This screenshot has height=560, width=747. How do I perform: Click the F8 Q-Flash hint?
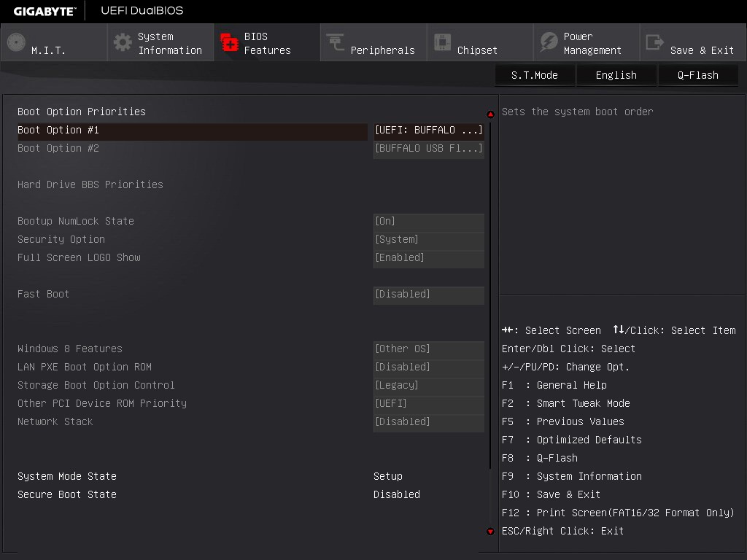tap(540, 458)
